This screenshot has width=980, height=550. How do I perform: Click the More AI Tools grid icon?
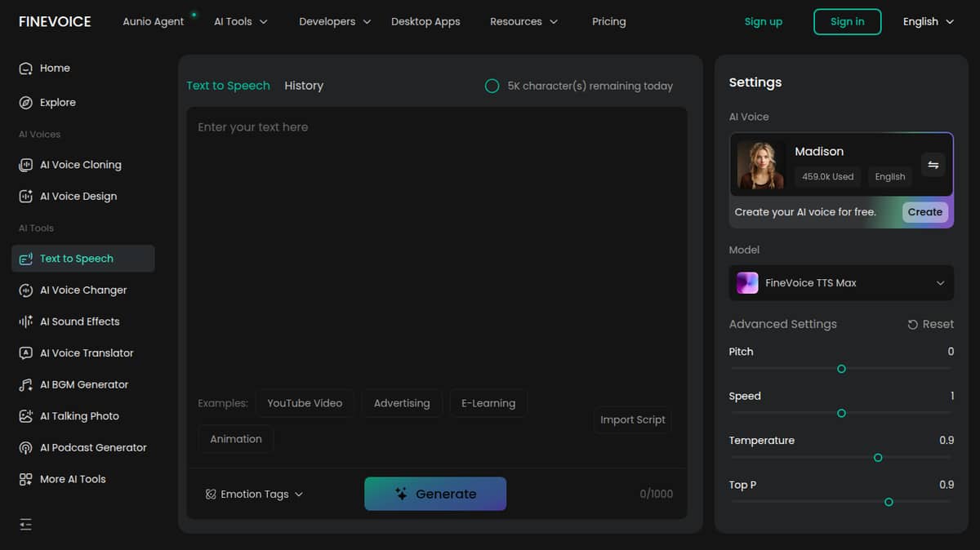25,480
